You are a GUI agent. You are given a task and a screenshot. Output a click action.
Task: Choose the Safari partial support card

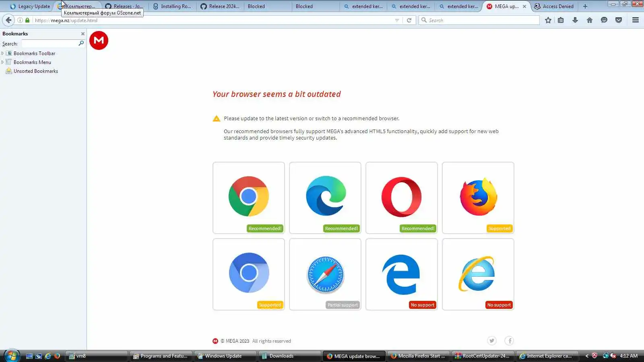point(325,274)
